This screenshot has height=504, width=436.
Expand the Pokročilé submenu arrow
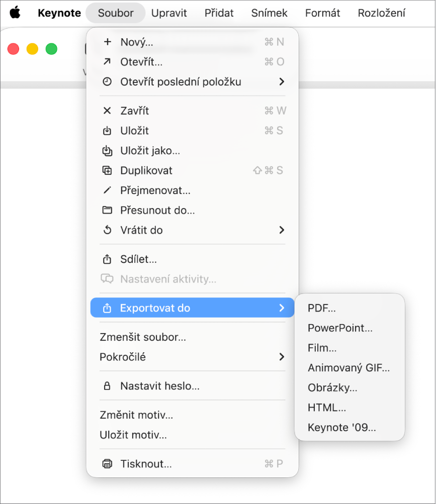tap(282, 357)
